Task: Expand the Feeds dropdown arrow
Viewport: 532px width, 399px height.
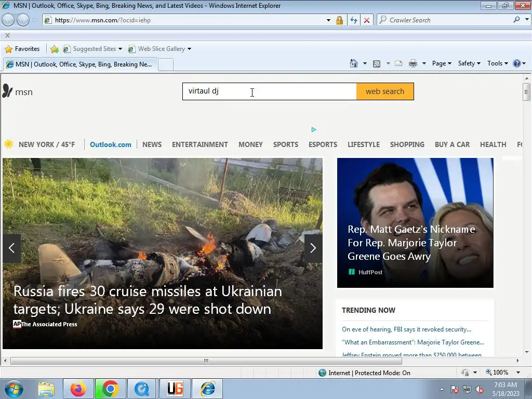Action: [x=388, y=63]
